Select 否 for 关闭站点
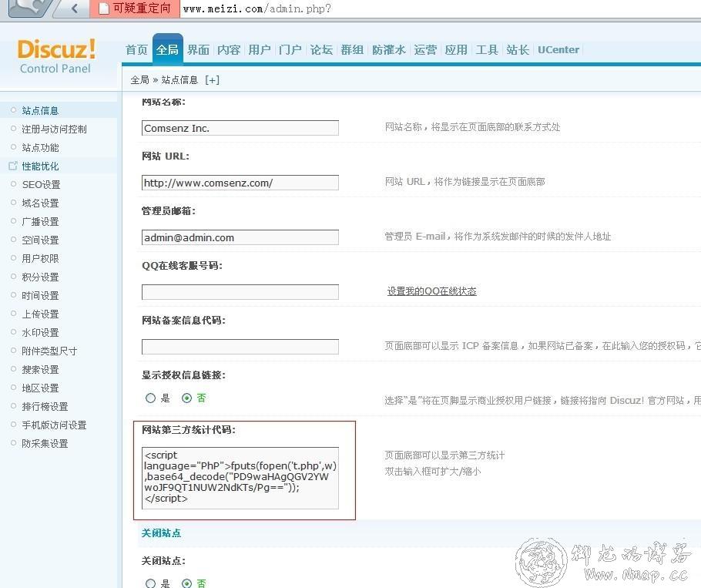 (x=187, y=583)
